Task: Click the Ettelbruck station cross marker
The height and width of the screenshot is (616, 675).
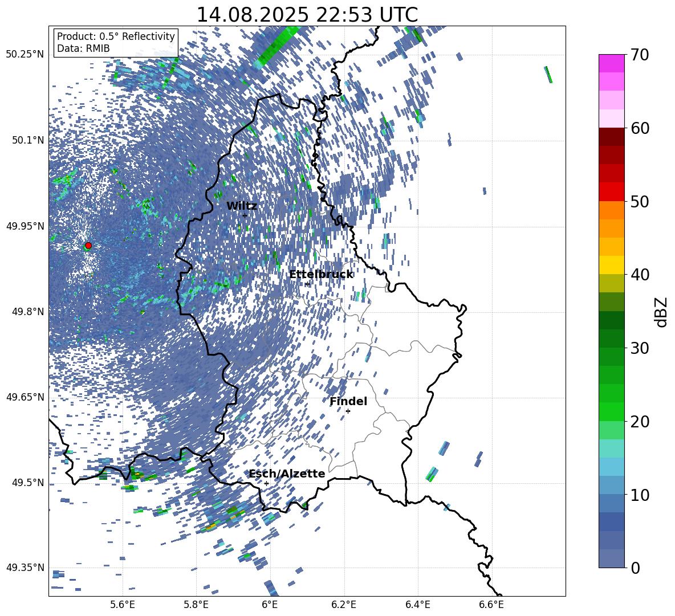Action: tap(307, 284)
